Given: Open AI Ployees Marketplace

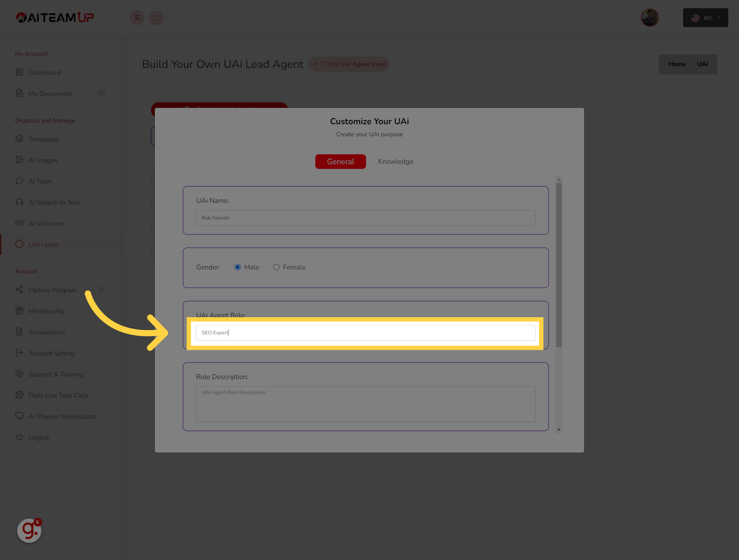Looking at the screenshot, I should point(62,416).
